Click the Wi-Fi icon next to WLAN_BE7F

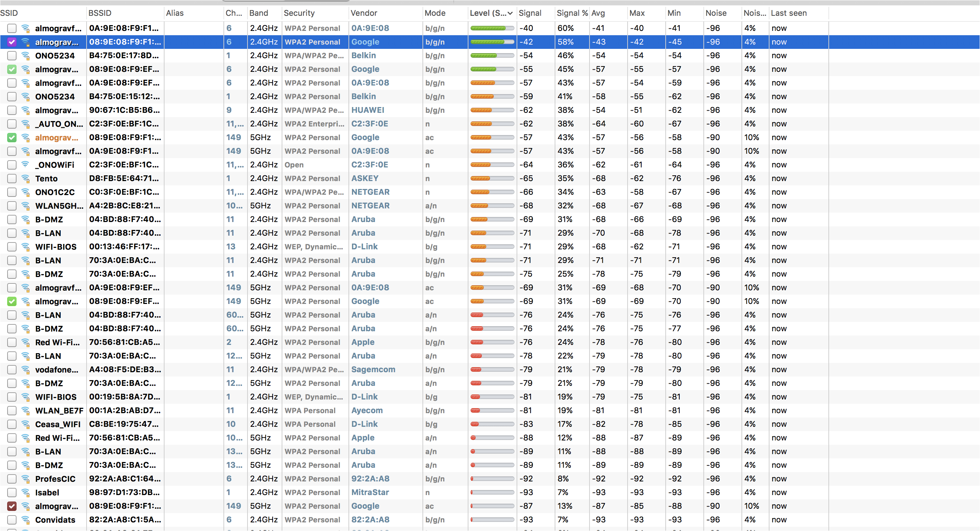point(26,411)
